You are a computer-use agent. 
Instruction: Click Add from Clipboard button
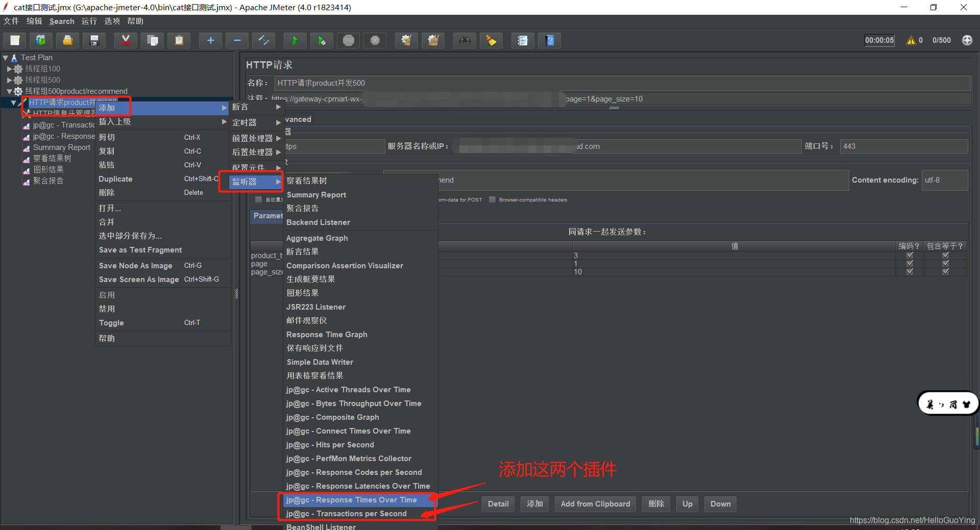(595, 504)
